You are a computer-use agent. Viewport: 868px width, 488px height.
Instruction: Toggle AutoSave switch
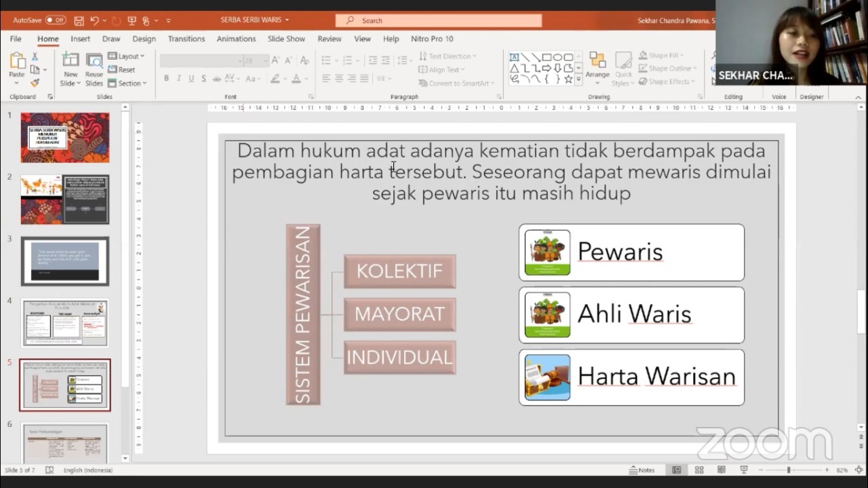click(x=56, y=20)
